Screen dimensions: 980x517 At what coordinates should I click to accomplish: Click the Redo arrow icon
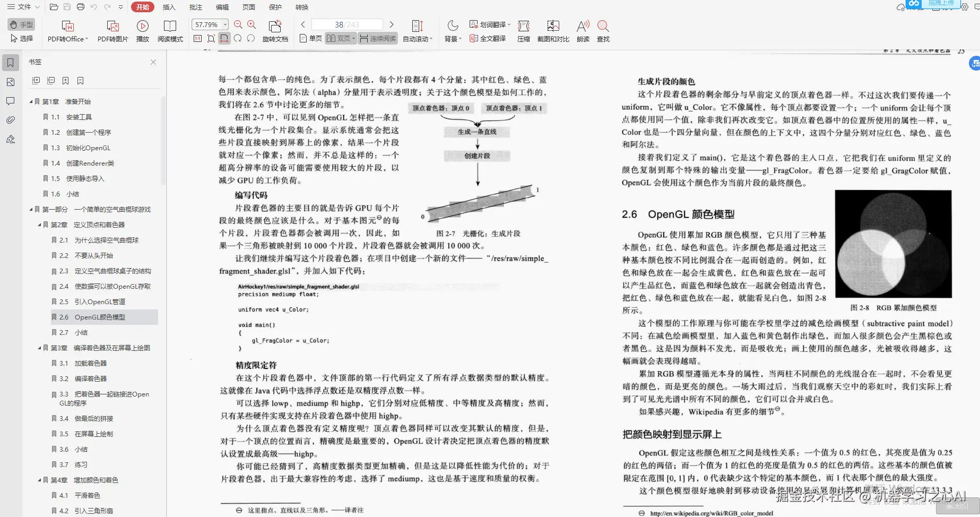[x=108, y=7]
